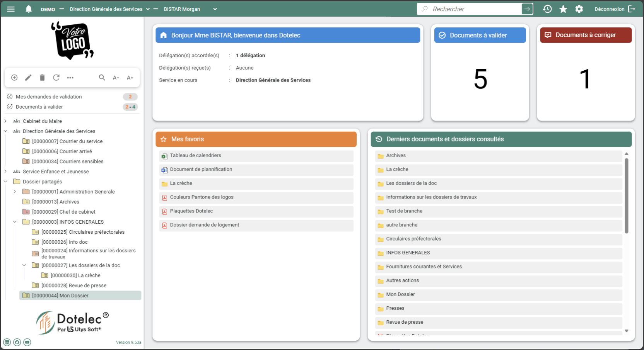
Task: Click the trash delete icon
Action: (x=42, y=78)
